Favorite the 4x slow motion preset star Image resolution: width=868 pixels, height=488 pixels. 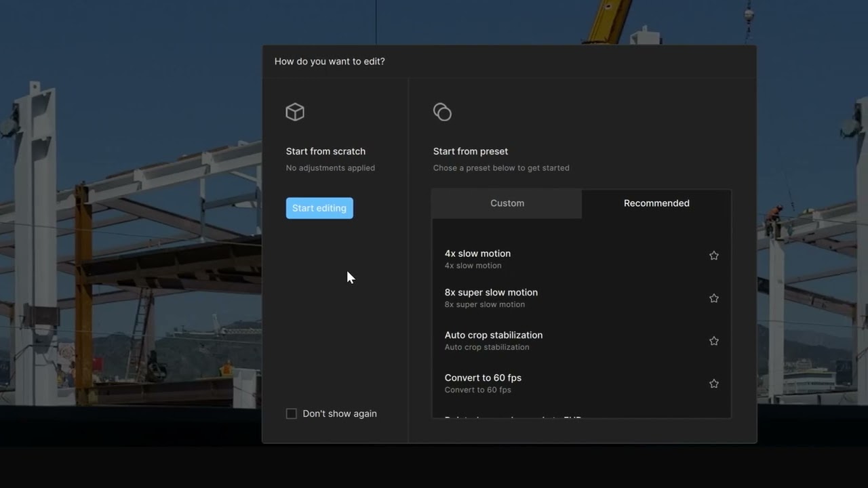714,256
